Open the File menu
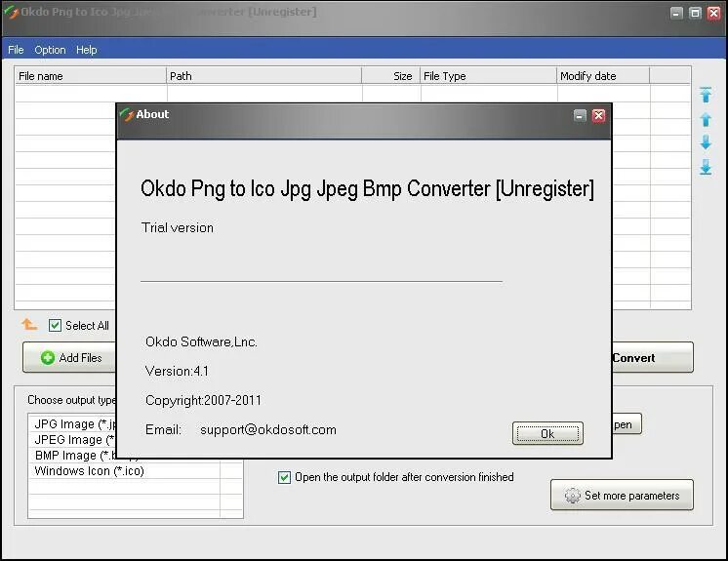Screen dimensions: 728x561 16,50
